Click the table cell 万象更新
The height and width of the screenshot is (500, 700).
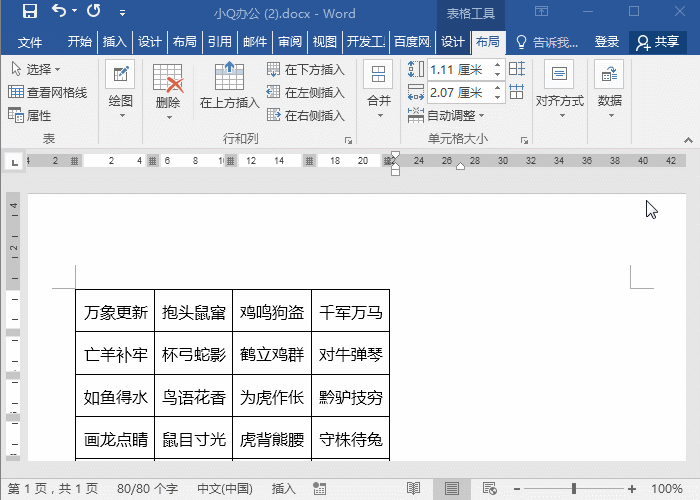tap(115, 311)
